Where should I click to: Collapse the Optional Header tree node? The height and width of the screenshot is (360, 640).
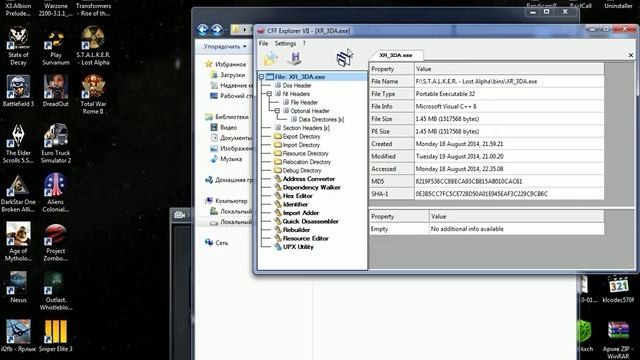point(277,111)
